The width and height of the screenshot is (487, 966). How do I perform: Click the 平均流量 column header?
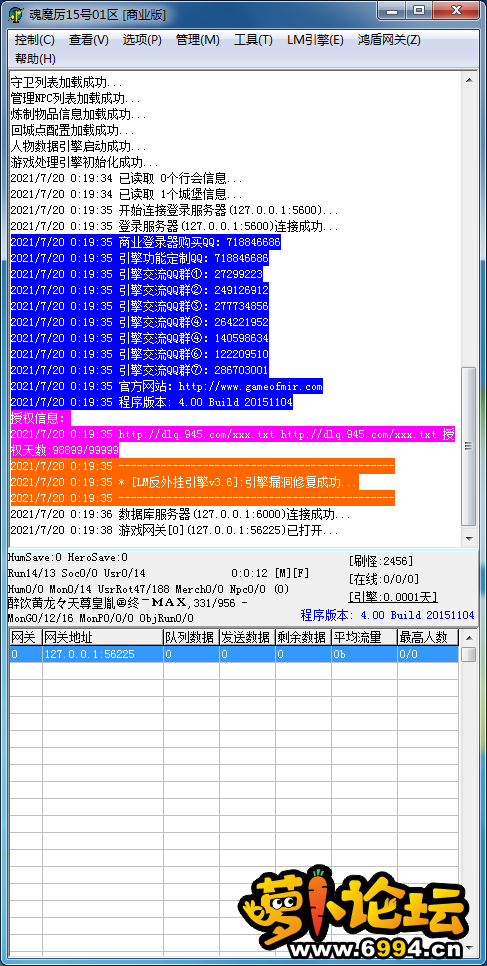point(364,637)
